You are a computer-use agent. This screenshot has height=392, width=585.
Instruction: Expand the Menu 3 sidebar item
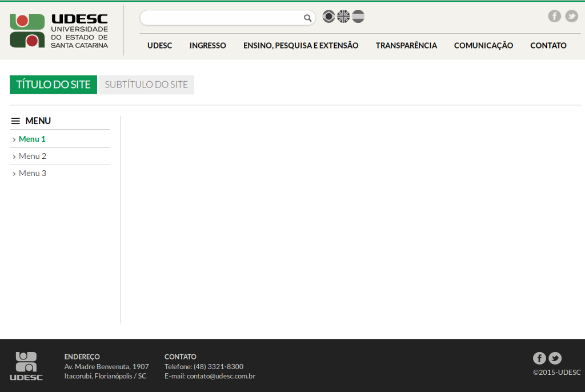tap(32, 173)
